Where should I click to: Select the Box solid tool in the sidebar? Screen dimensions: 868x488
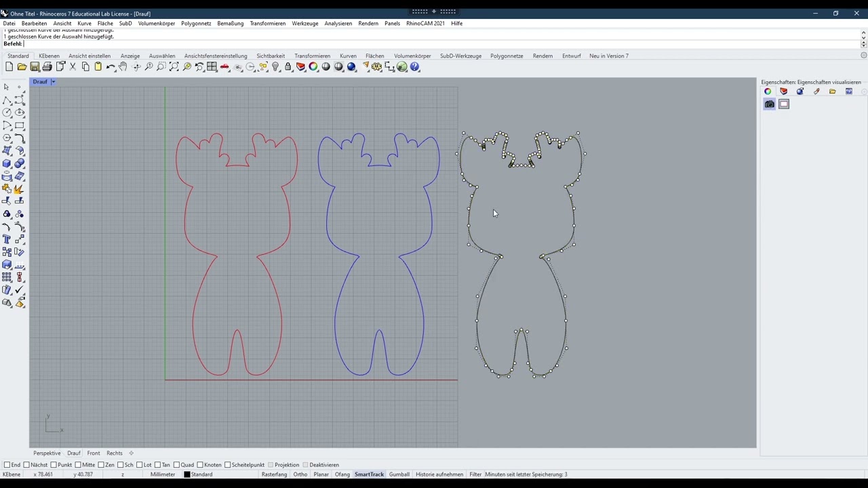pyautogui.click(x=7, y=163)
